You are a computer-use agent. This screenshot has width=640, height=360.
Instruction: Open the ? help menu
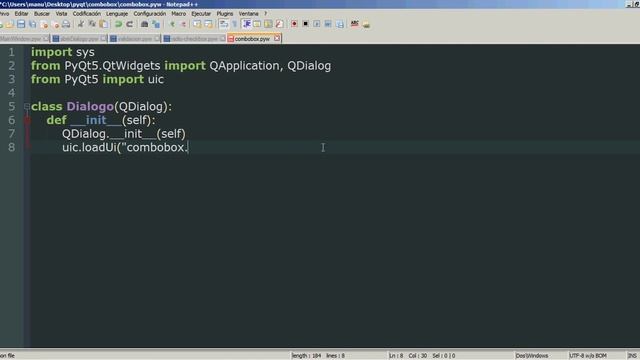click(x=265, y=13)
